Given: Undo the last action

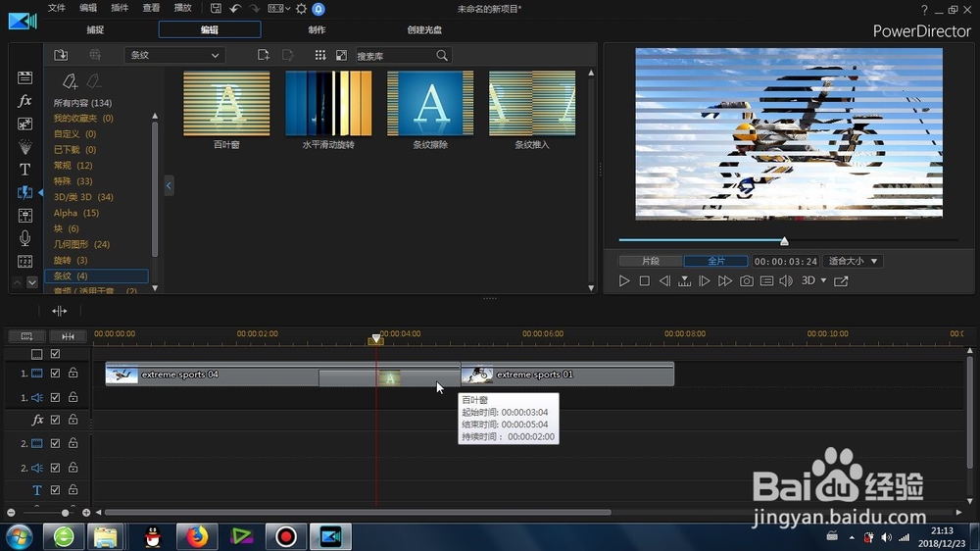Looking at the screenshot, I should [x=235, y=8].
